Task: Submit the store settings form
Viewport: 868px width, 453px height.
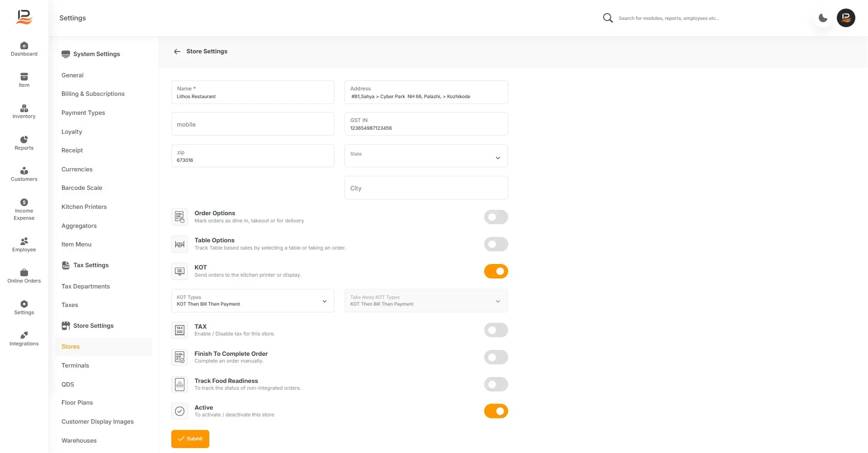Action: tap(190, 439)
